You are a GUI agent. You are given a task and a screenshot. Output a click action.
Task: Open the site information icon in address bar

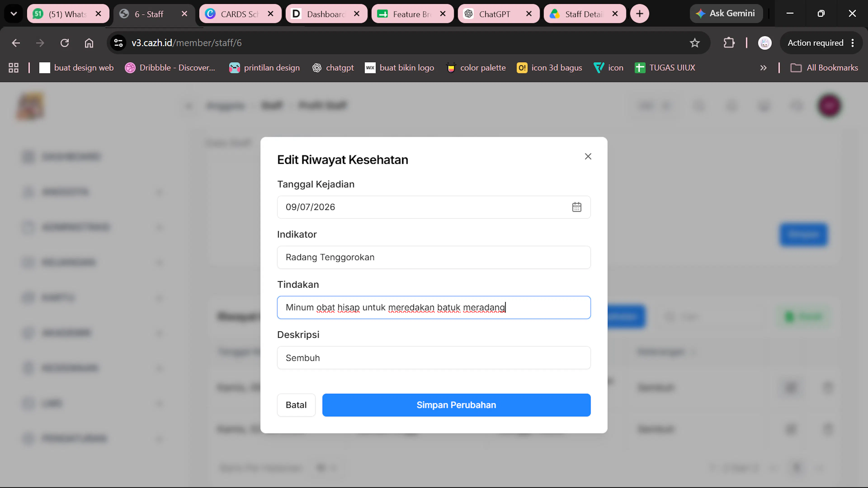point(118,43)
